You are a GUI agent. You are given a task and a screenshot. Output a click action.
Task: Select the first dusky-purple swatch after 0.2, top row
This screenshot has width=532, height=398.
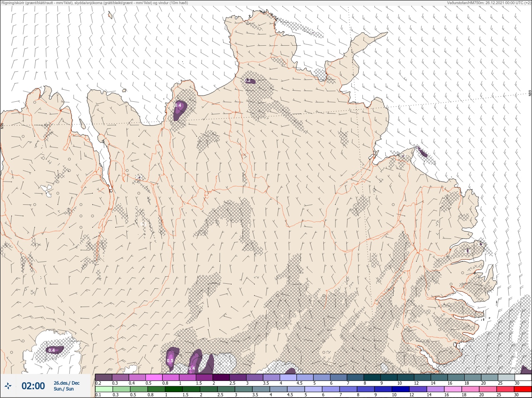pos(103,377)
